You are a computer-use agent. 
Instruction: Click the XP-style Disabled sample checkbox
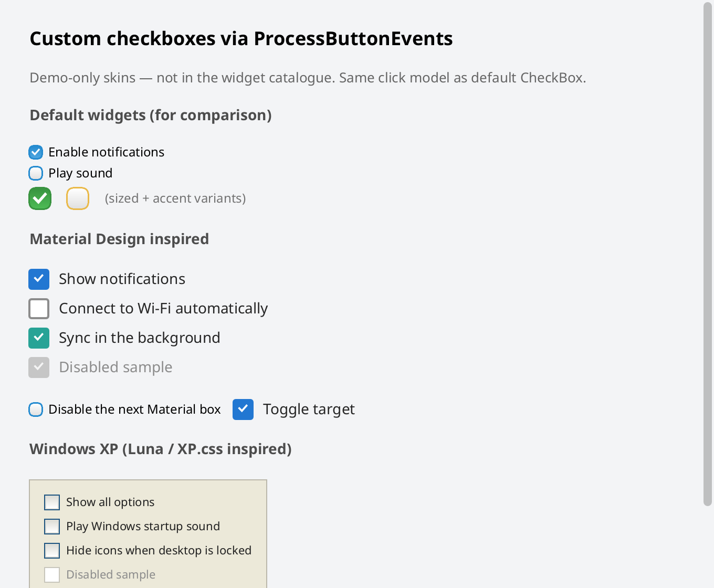coord(52,575)
